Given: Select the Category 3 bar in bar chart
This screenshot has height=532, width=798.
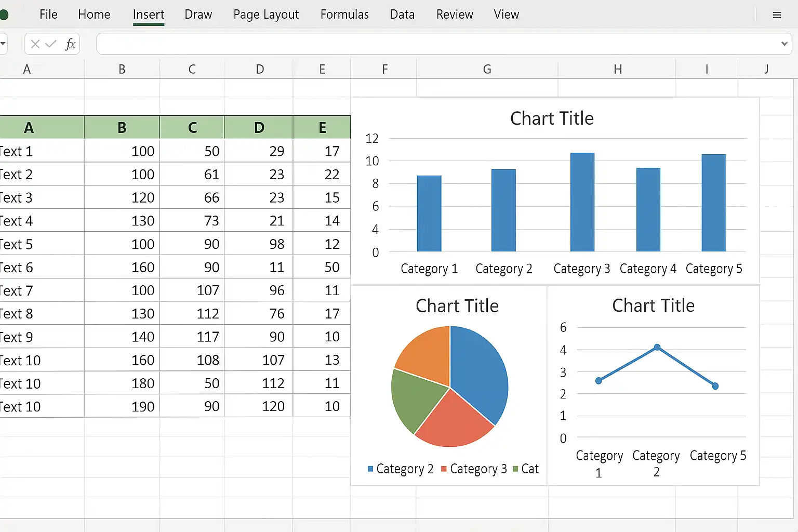Looking at the screenshot, I should [582, 203].
